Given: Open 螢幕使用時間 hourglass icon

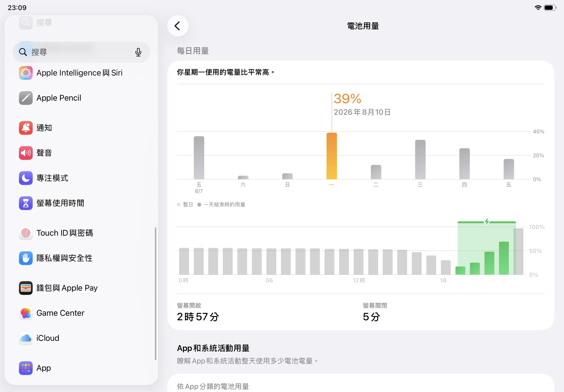Looking at the screenshot, I should click(x=26, y=203).
